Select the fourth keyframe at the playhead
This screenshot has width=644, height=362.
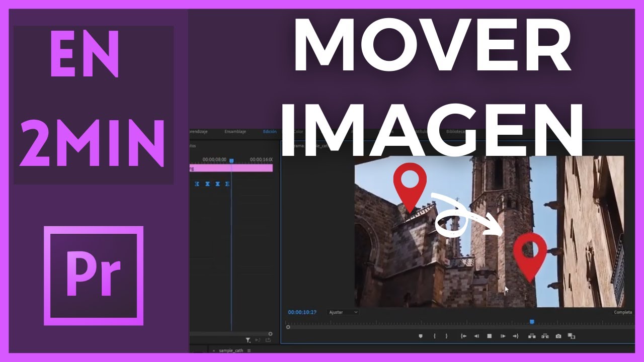[x=227, y=184]
